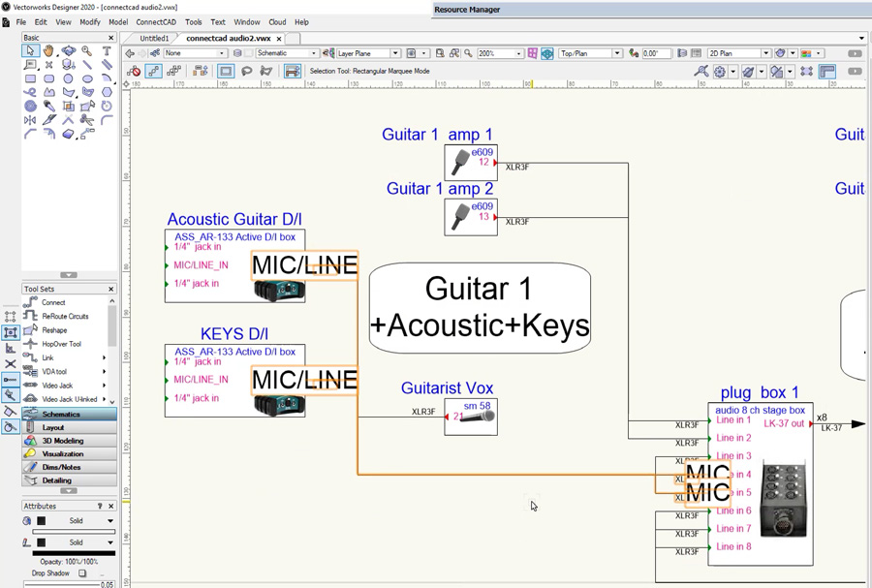Switch to the Layout tool set
872x588 pixels.
(69, 427)
